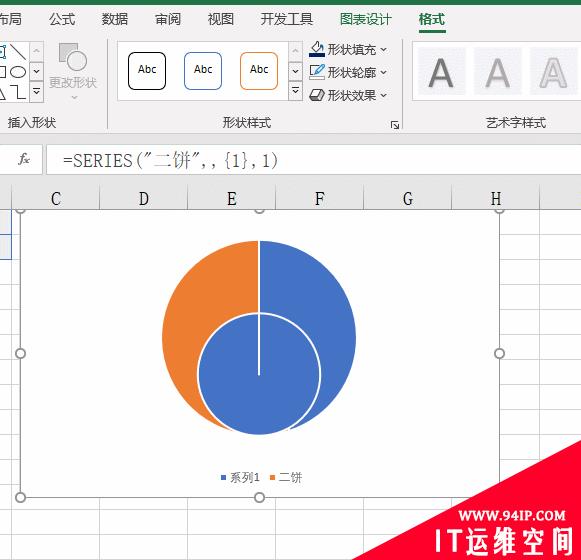The image size is (581, 560).
Task: Click the 形状效果 icon
Action: coord(317,95)
